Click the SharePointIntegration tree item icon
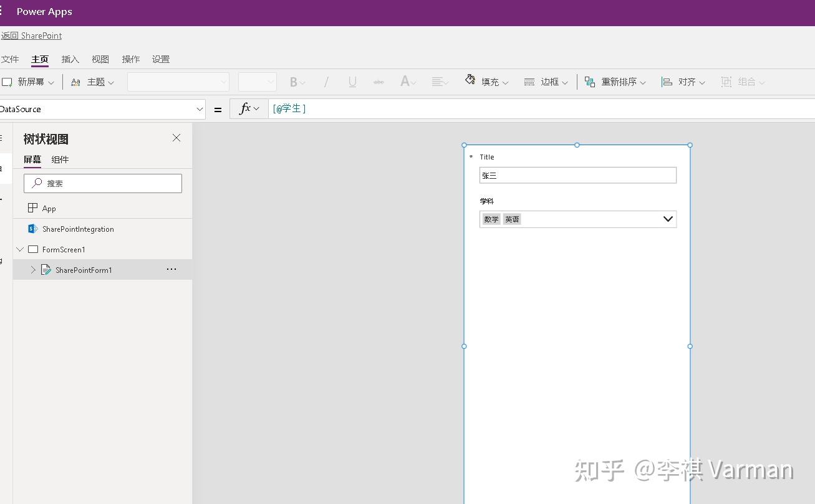This screenshot has width=815, height=504. [32, 229]
